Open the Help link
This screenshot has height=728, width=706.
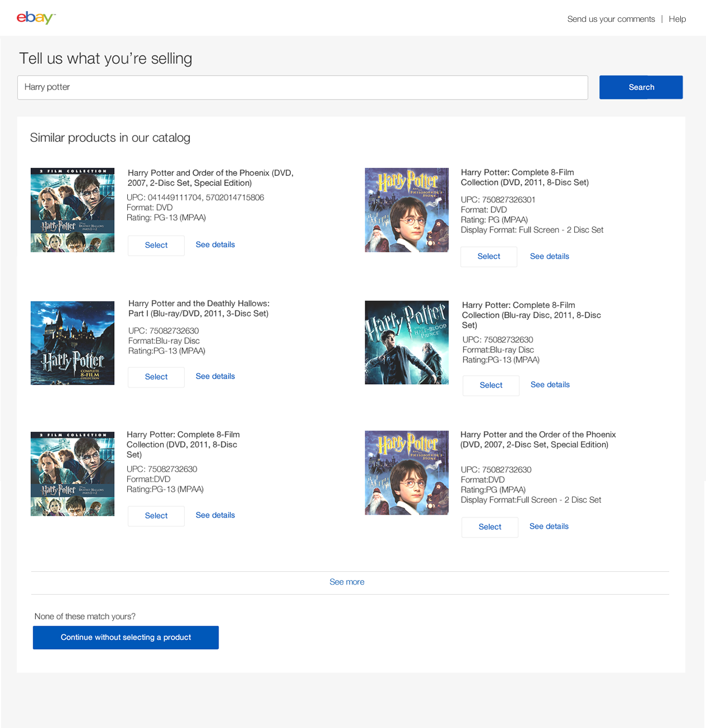[x=677, y=19]
